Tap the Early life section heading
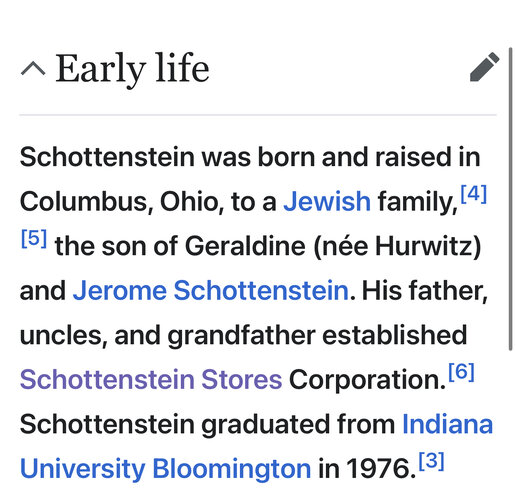516x500 pixels. 132,69
